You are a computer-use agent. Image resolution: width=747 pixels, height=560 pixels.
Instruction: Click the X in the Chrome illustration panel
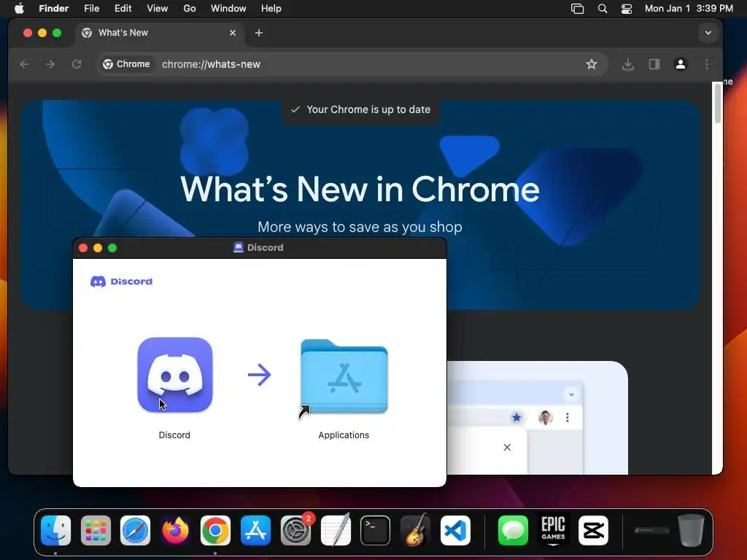pos(507,447)
